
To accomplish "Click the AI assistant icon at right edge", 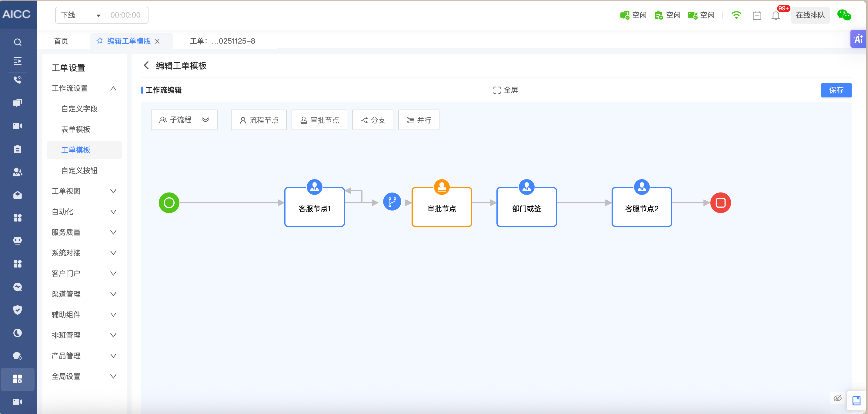I will click(x=858, y=39).
